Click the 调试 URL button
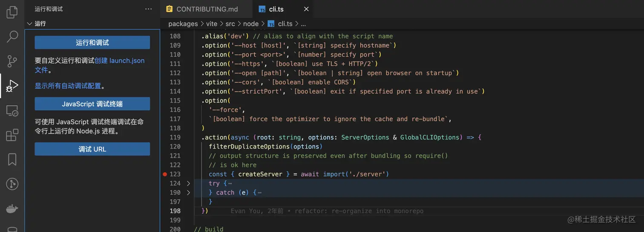 click(x=92, y=149)
